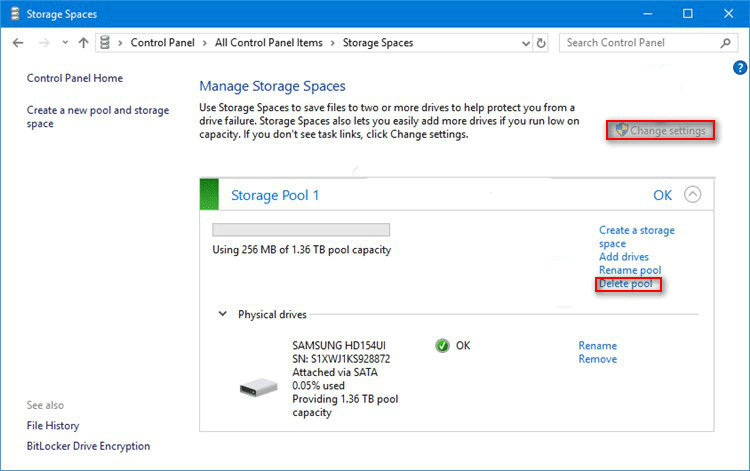Click the green OK status checkmark
This screenshot has height=471, width=750.
click(442, 346)
